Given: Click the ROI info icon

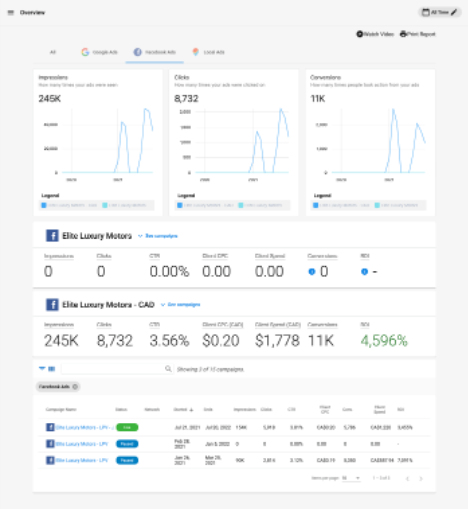Looking at the screenshot, I should pos(364,272).
